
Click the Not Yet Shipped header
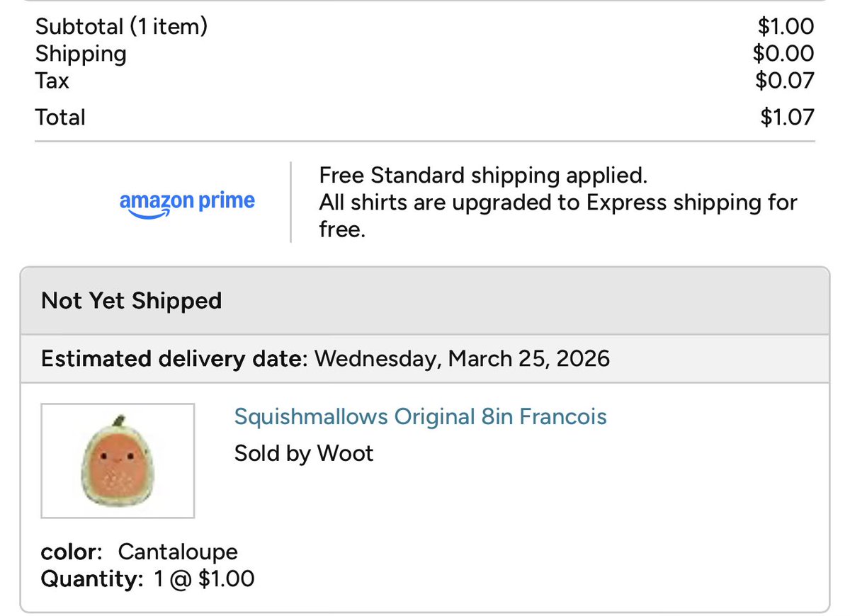point(132,300)
